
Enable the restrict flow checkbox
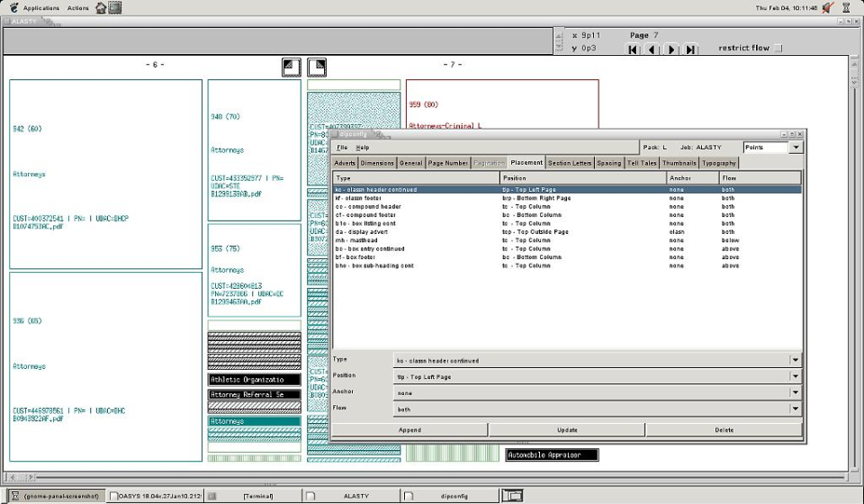pyautogui.click(x=779, y=49)
